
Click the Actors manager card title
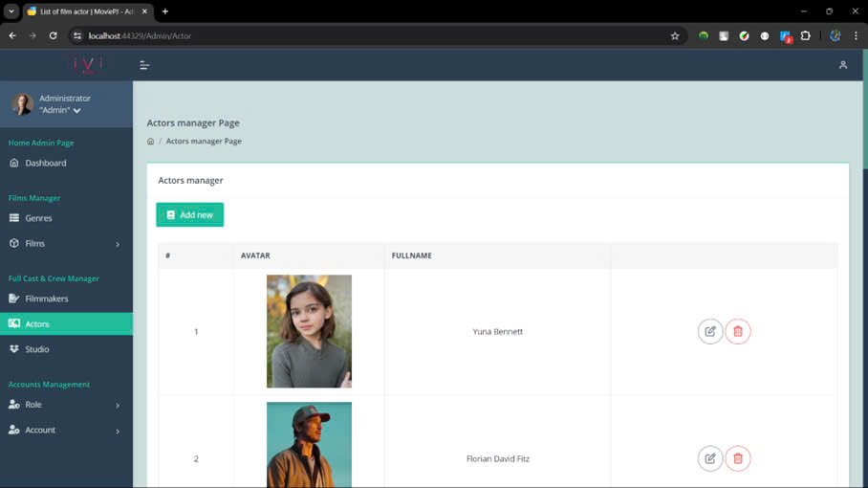tap(190, 180)
